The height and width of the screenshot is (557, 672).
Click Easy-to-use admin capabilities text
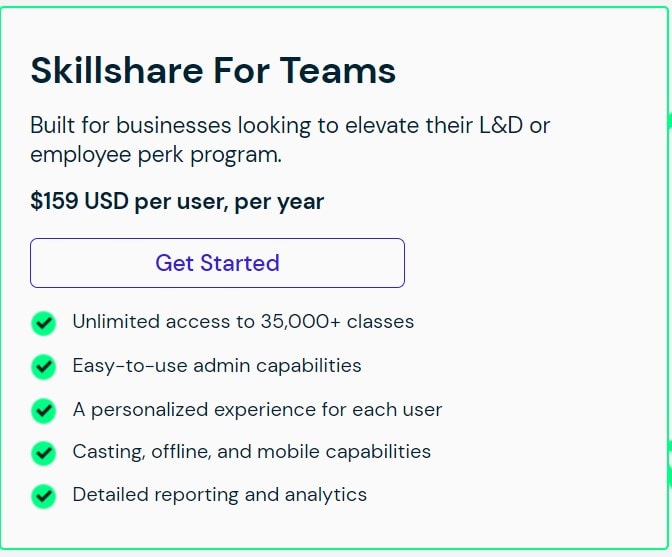217,366
